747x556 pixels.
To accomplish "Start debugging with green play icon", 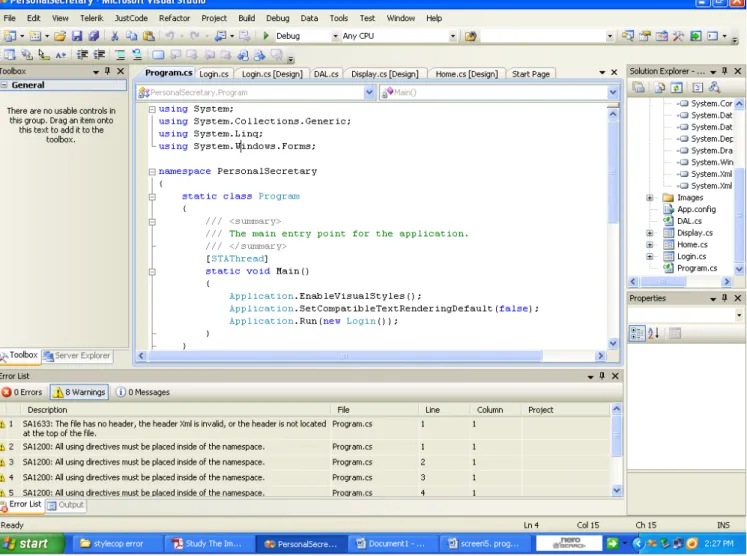I will 266,36.
